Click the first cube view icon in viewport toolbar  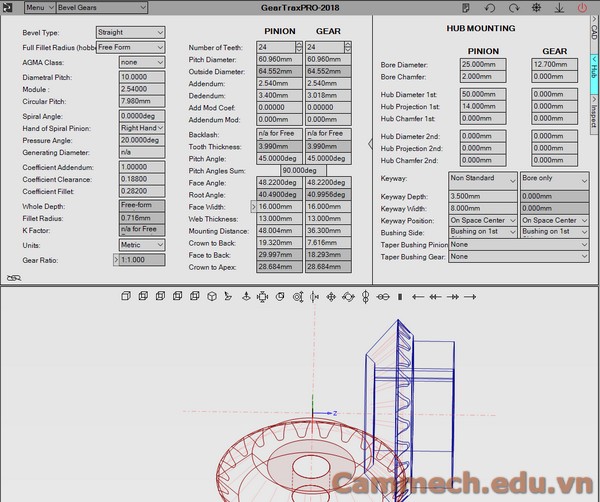point(126,296)
